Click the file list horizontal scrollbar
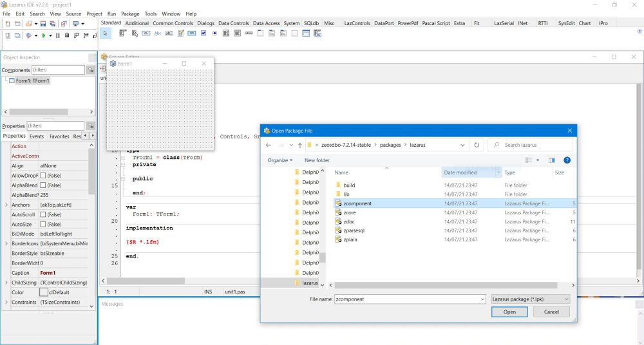Image resolution: width=644 pixels, height=345 pixels. click(x=446, y=285)
